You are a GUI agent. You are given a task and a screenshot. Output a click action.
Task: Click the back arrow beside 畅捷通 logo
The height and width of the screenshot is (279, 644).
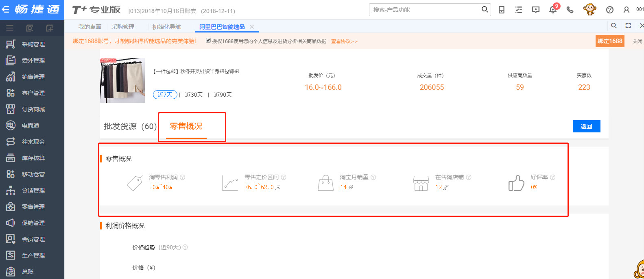coord(5,9)
